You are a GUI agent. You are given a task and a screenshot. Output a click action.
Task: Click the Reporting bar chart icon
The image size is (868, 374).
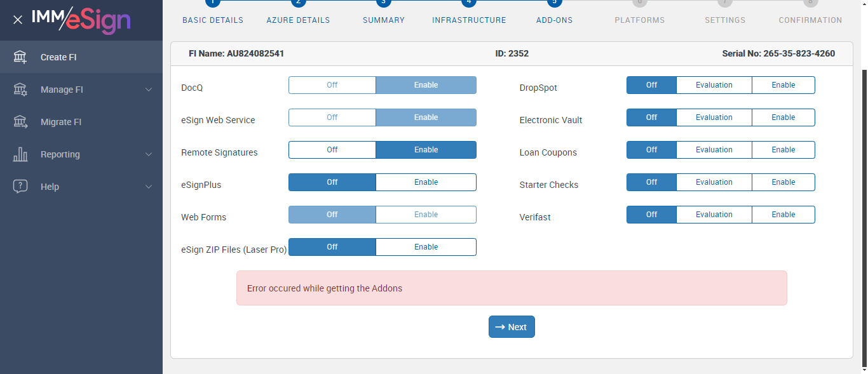[x=20, y=154]
